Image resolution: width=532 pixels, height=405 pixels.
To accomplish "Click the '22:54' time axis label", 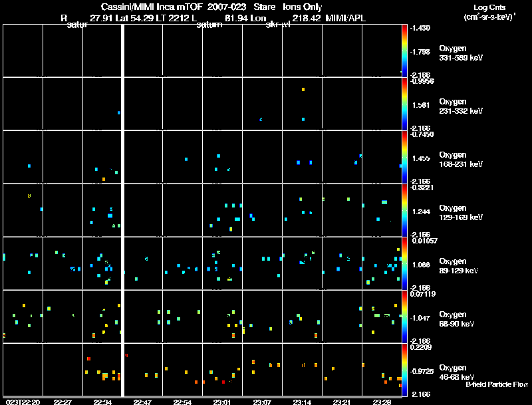I will pos(182,402).
